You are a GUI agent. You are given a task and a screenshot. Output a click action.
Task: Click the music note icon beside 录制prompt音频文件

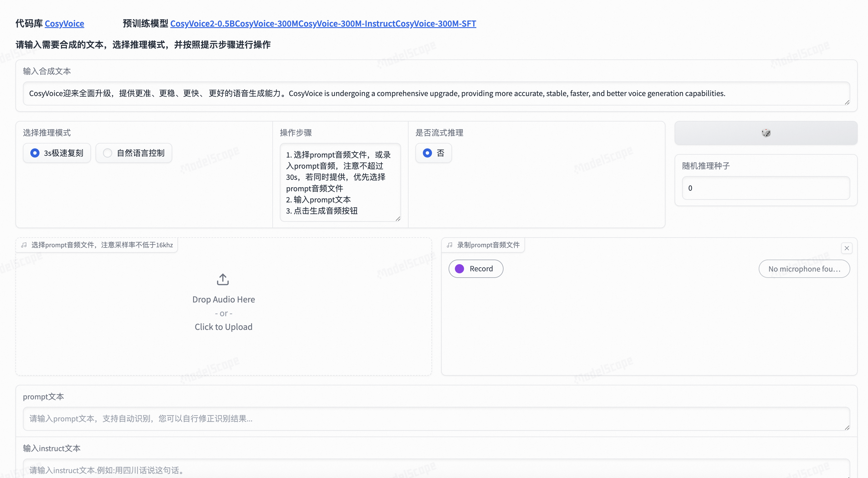[449, 245]
